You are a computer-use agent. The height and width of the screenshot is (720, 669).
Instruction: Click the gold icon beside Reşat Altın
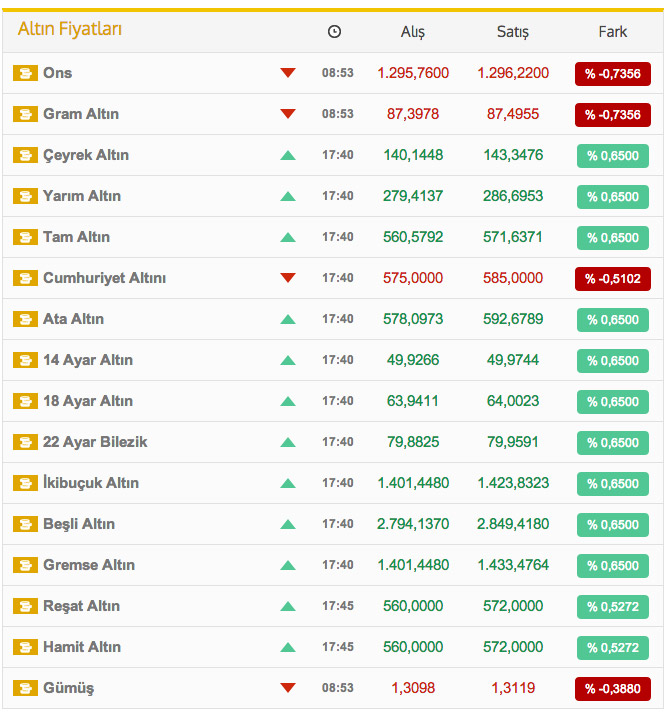coord(25,606)
